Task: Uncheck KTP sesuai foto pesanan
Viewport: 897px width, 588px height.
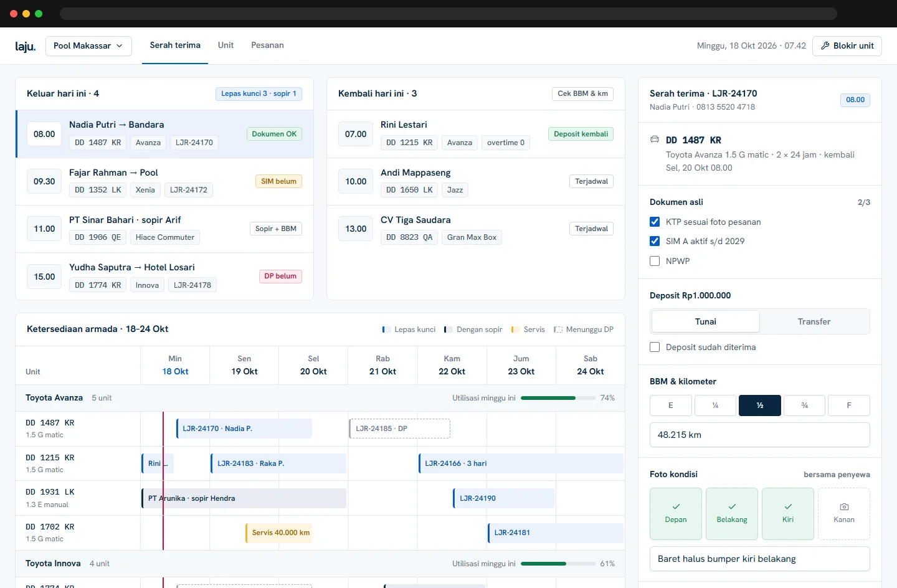Action: pyautogui.click(x=655, y=222)
